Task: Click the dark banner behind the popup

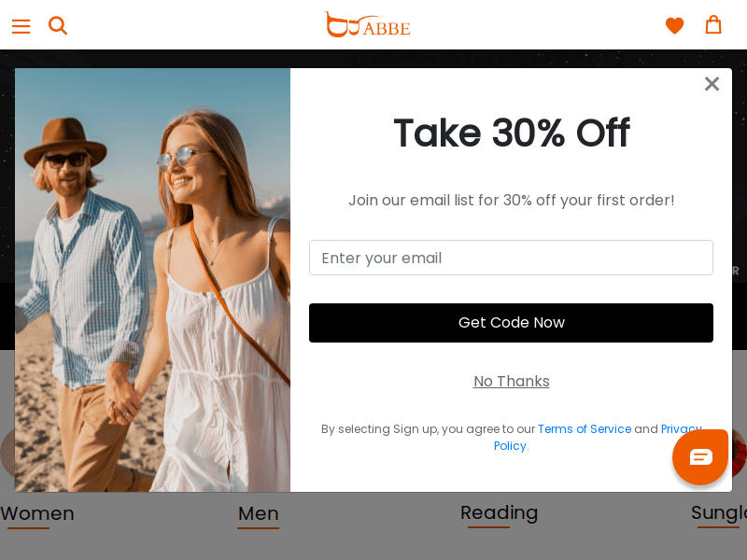Action: pos(373,59)
